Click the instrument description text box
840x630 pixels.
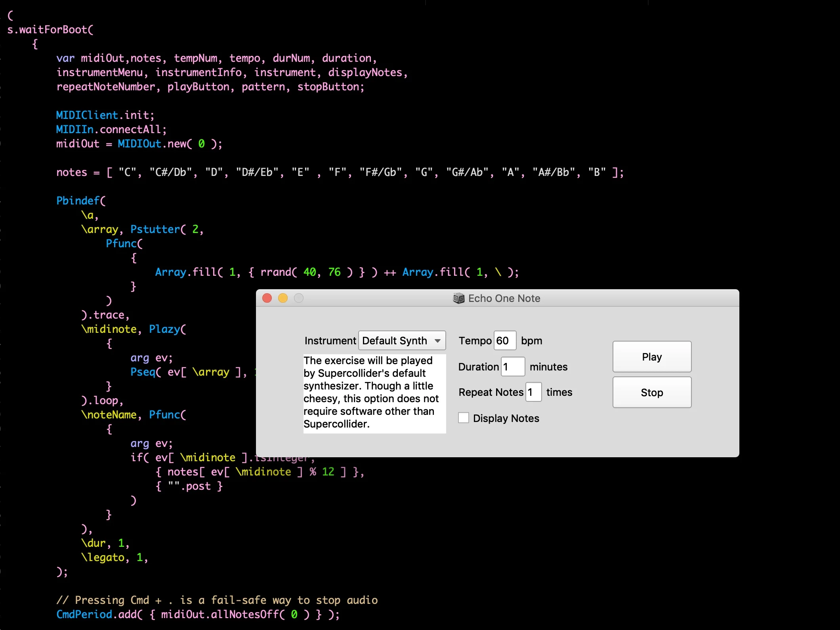[x=374, y=393]
